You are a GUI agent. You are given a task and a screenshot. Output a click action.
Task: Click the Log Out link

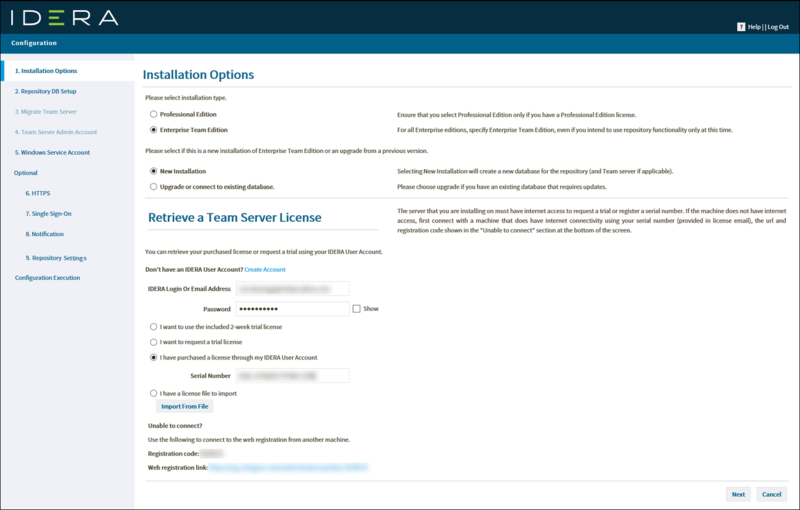click(778, 27)
